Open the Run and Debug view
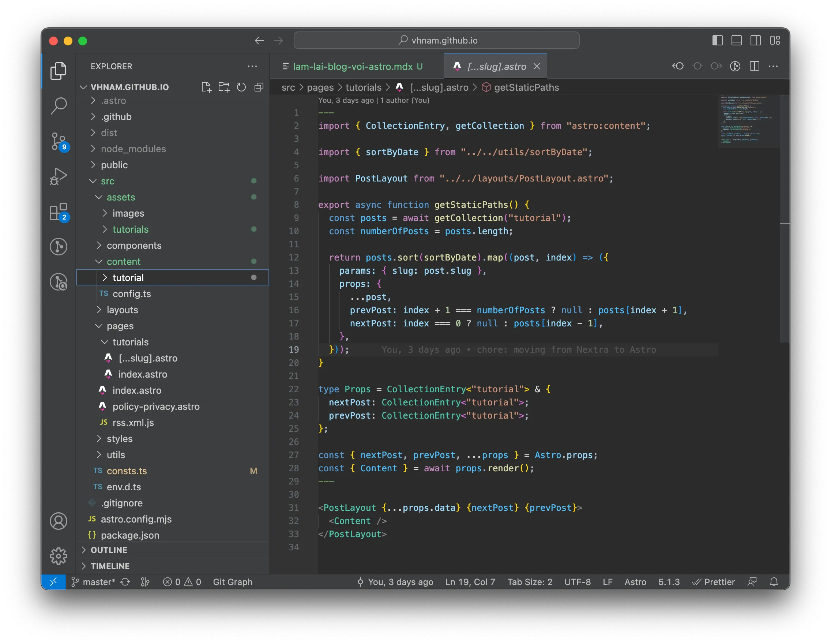Image resolution: width=831 pixels, height=644 pixels. [59, 176]
